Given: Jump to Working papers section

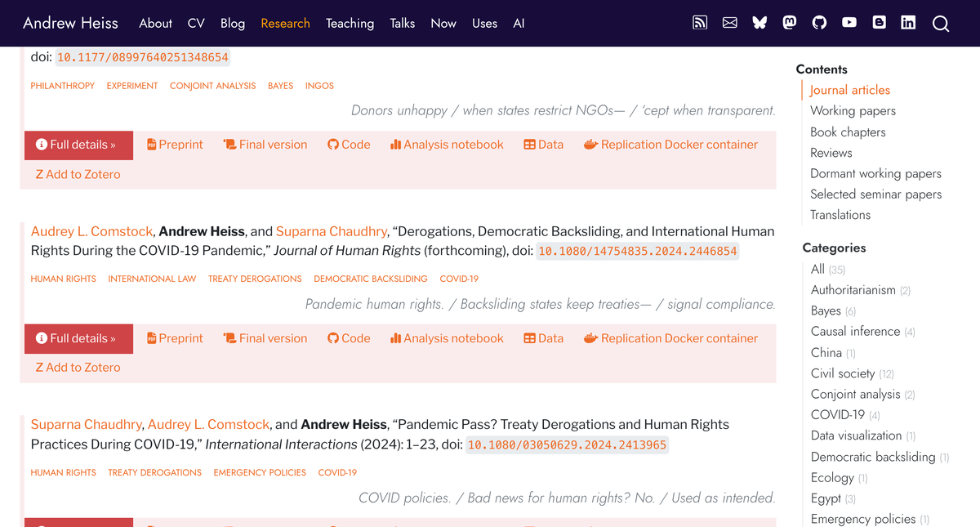Looking at the screenshot, I should coord(853,110).
